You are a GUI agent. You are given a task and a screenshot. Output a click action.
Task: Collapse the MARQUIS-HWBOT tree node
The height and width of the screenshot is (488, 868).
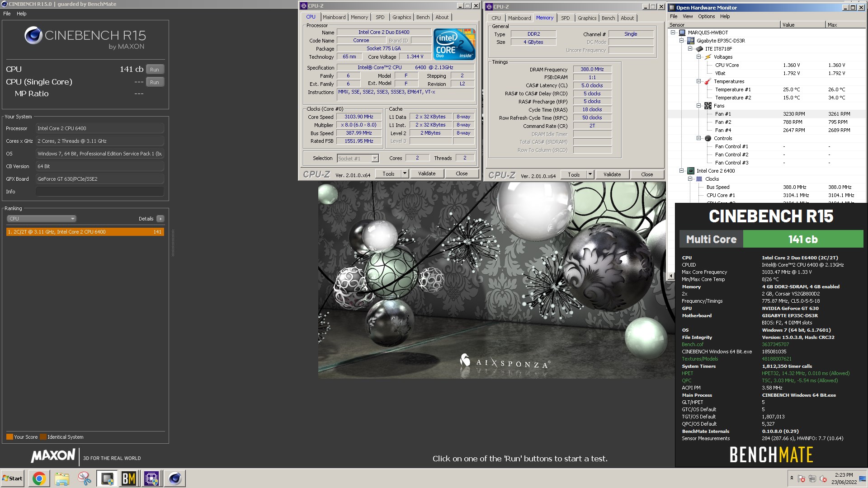pos(673,33)
